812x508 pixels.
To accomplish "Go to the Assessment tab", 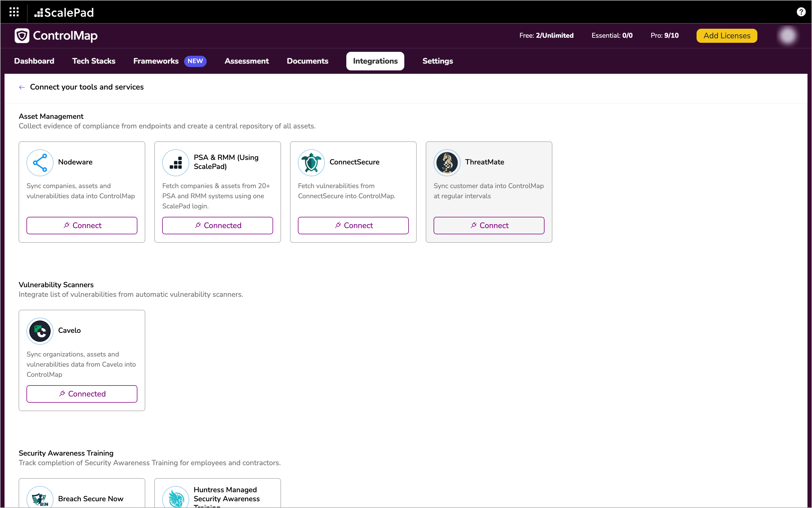I will (x=247, y=61).
